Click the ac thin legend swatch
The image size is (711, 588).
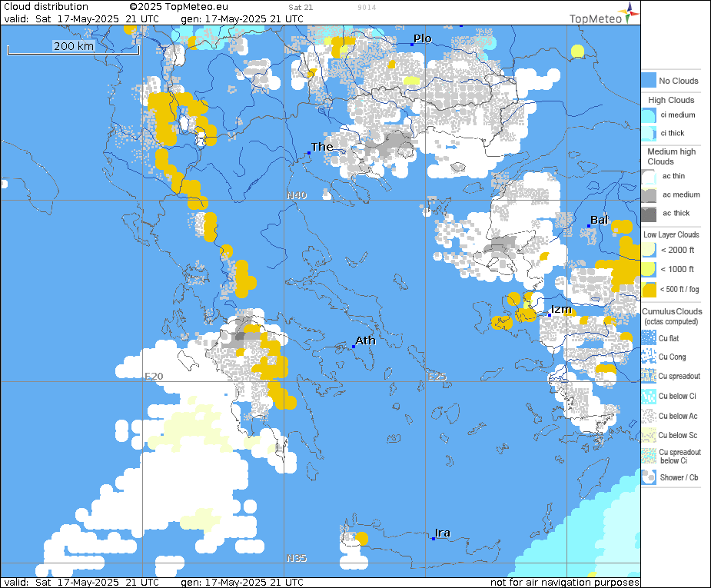649,176
